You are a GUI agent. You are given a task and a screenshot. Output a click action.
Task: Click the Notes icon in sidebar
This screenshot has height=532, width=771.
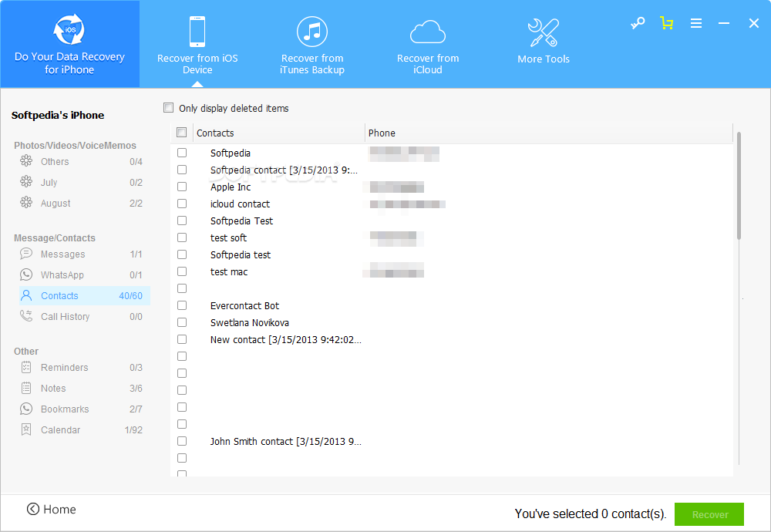click(26, 388)
